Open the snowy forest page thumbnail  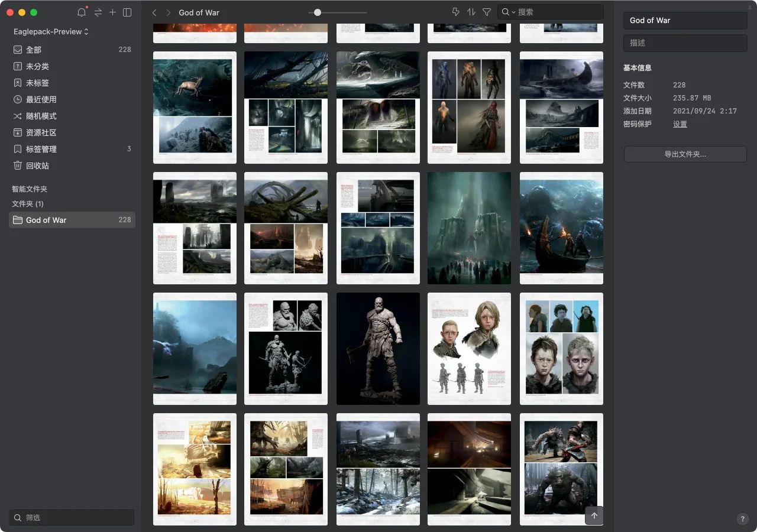[x=378, y=469]
